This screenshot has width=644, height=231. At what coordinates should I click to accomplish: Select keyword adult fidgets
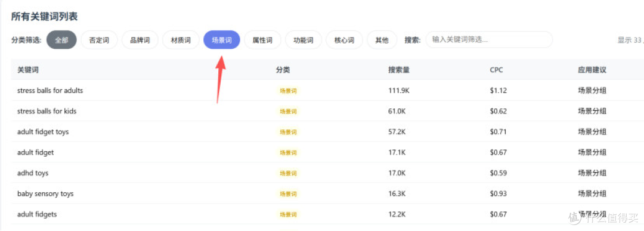pos(37,214)
